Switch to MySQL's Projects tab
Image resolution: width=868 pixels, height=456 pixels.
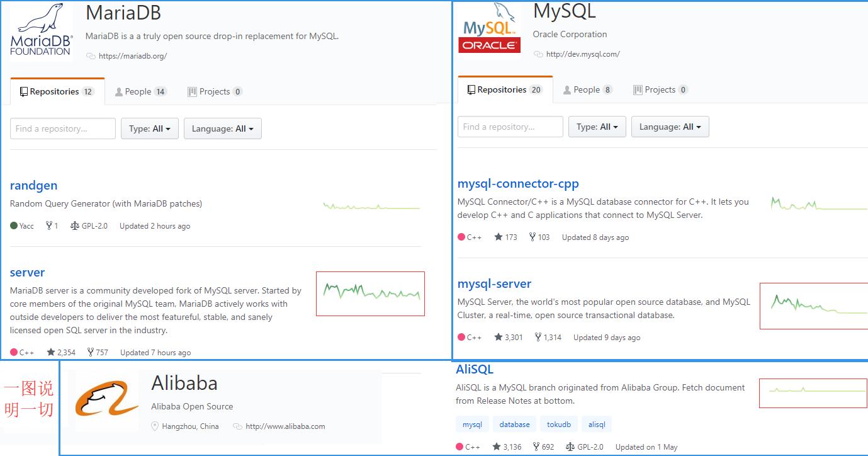tap(660, 89)
